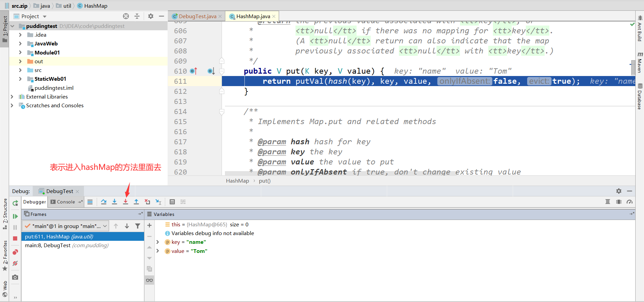Click the Locate/Select Opened File target icon
The image size is (644, 302).
point(126,16)
